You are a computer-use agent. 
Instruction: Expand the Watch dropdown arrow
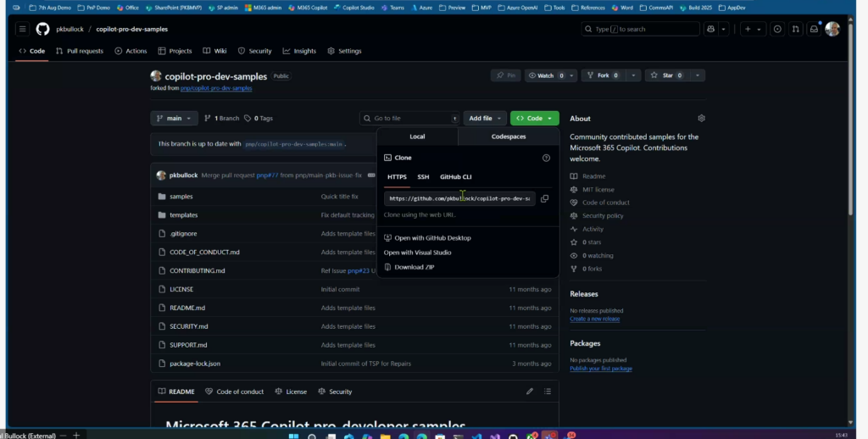572,75
